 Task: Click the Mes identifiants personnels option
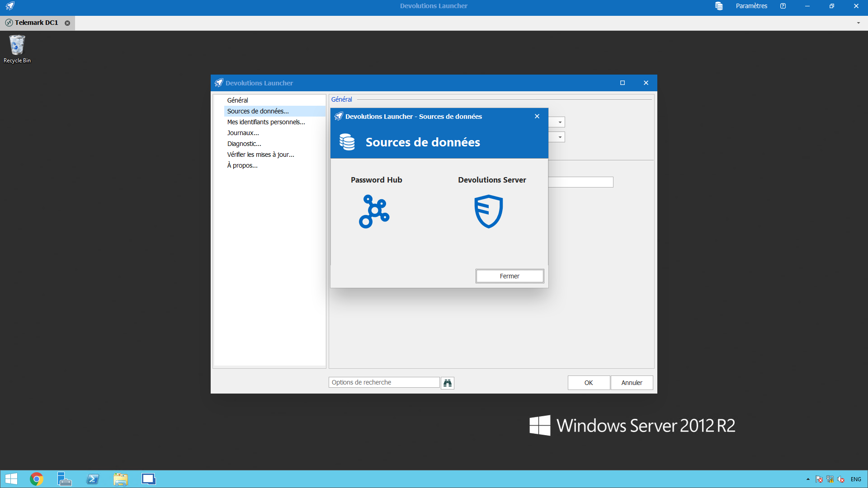click(x=267, y=122)
